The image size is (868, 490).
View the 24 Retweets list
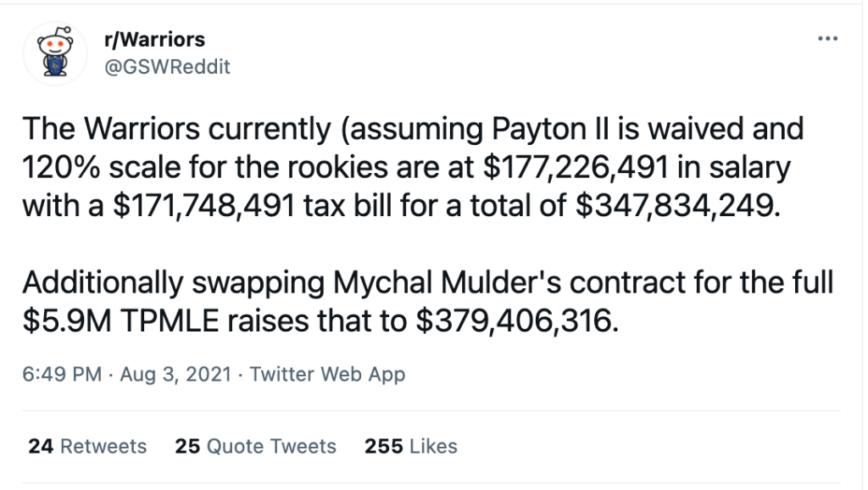(86, 446)
